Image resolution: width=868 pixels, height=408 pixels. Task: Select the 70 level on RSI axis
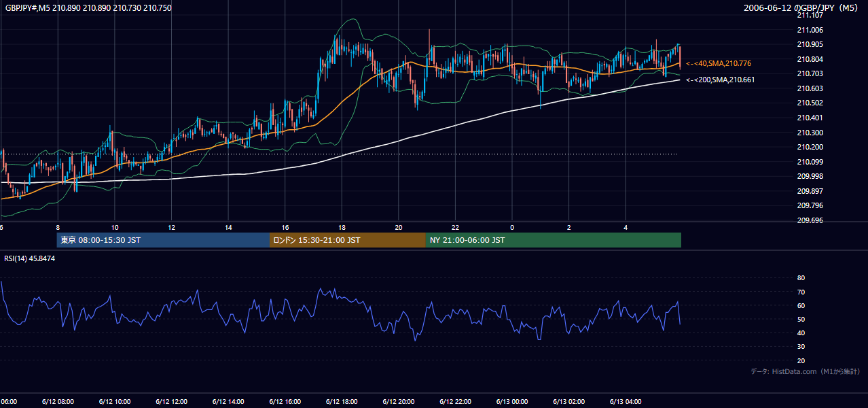[x=801, y=292]
